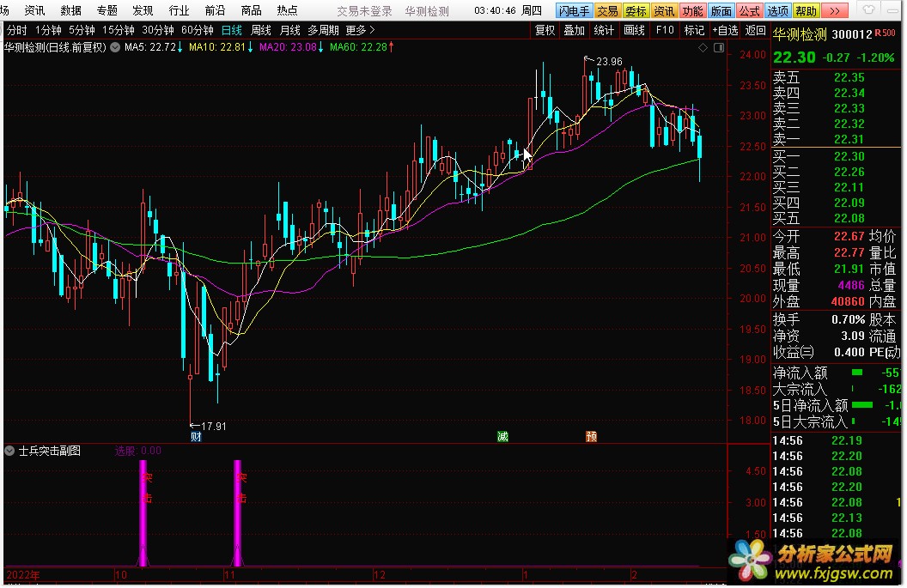
Task: Open F10 company info
Action: [665, 30]
